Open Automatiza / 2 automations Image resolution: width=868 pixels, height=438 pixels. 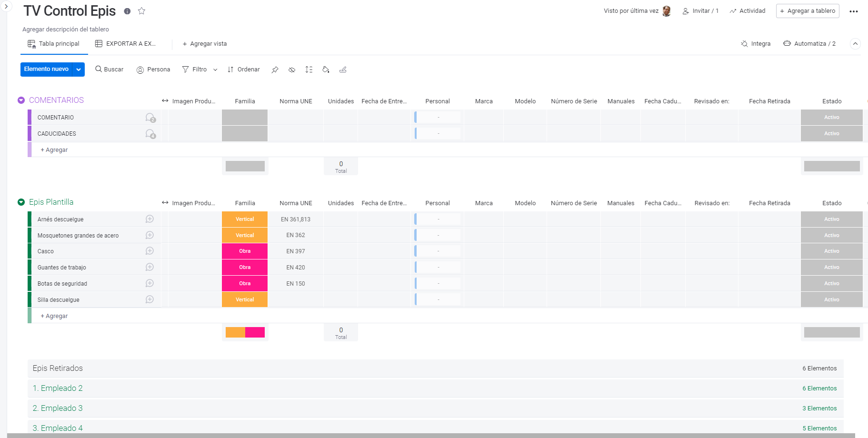tap(809, 44)
